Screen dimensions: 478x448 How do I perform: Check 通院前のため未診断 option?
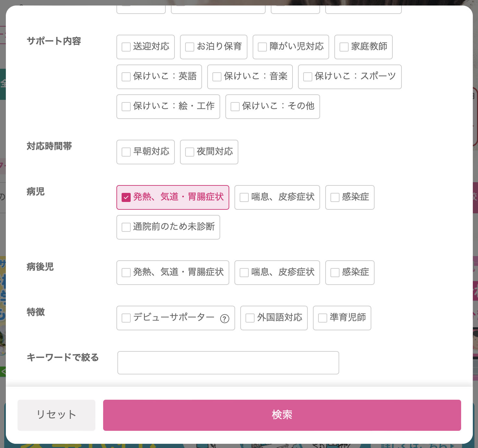(x=126, y=227)
